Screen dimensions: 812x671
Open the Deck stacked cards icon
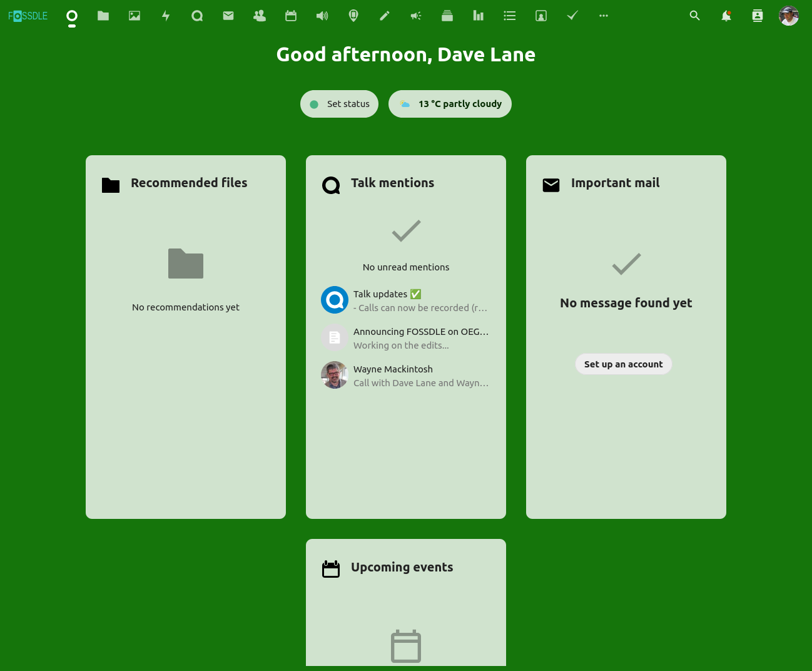pos(447,16)
